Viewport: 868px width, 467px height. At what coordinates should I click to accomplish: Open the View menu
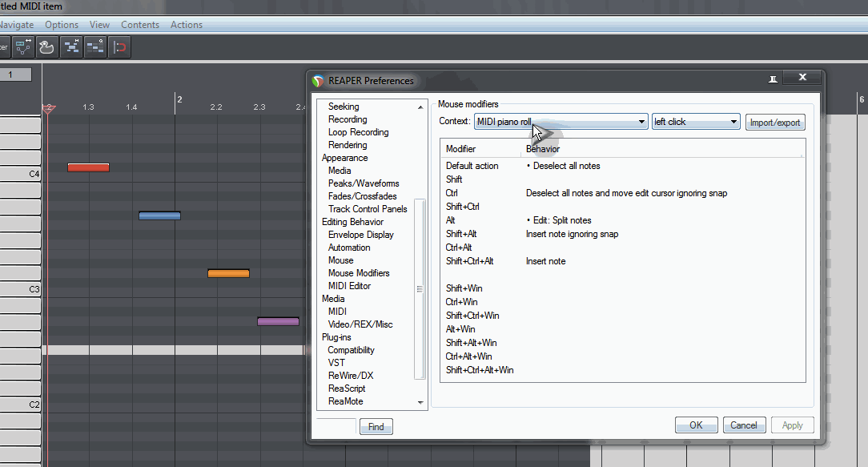pyautogui.click(x=99, y=25)
